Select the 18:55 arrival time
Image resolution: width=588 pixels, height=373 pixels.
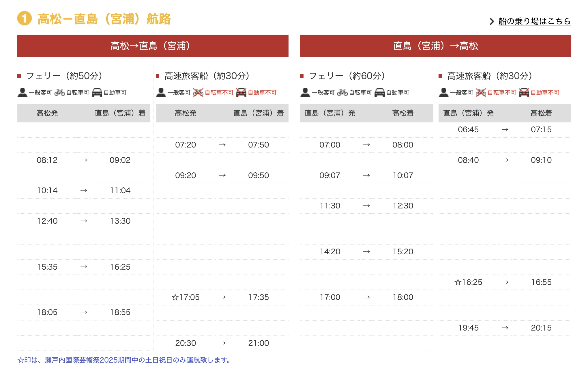(120, 312)
